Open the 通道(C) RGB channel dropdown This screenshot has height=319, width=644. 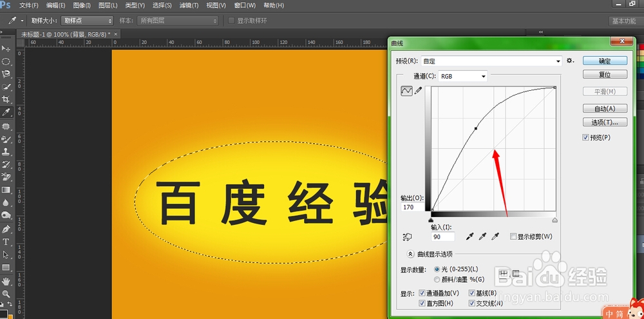point(463,76)
